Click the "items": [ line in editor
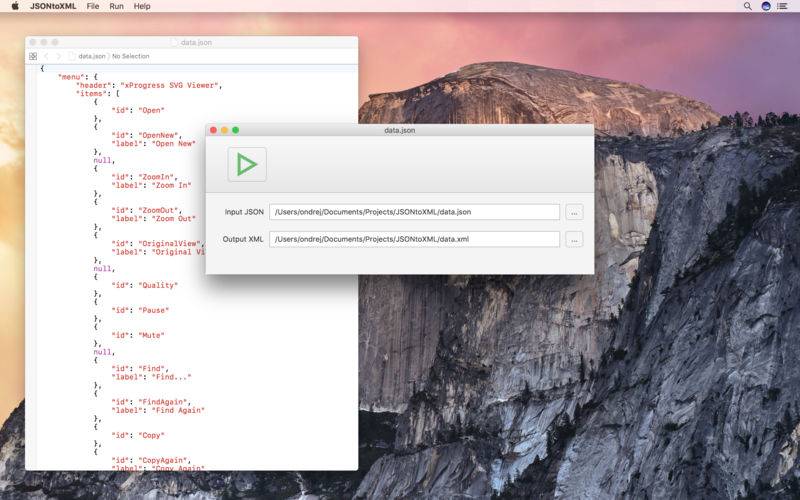The height and width of the screenshot is (500, 800). point(98,93)
